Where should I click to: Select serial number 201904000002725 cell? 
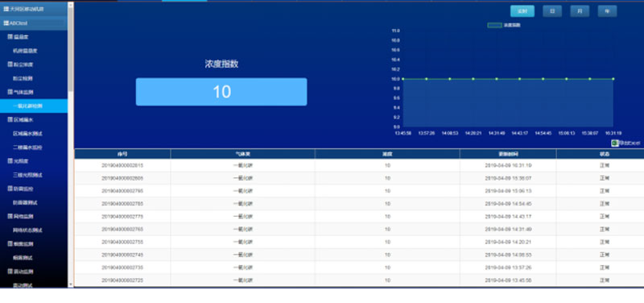(122, 280)
